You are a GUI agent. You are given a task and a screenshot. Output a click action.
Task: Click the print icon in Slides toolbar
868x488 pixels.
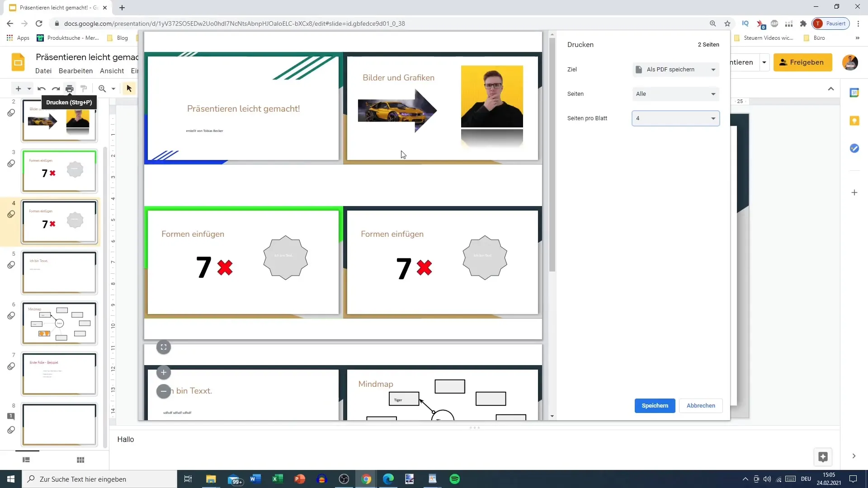pyautogui.click(x=69, y=89)
